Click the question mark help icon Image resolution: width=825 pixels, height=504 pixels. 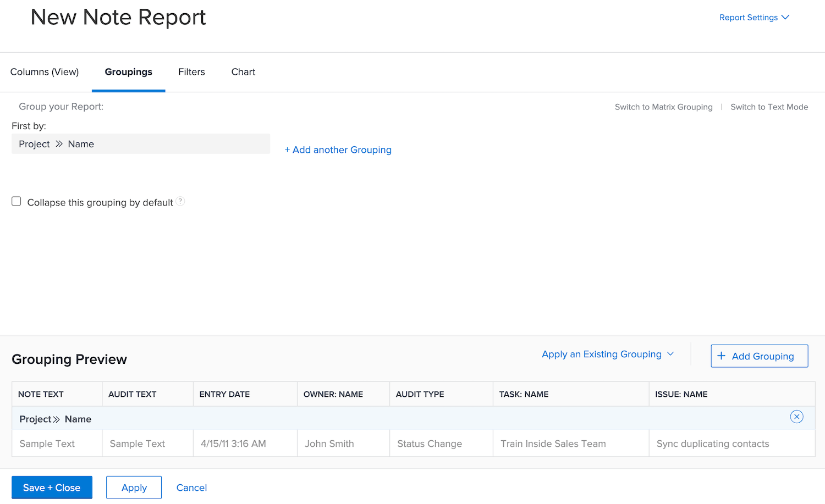coord(180,201)
